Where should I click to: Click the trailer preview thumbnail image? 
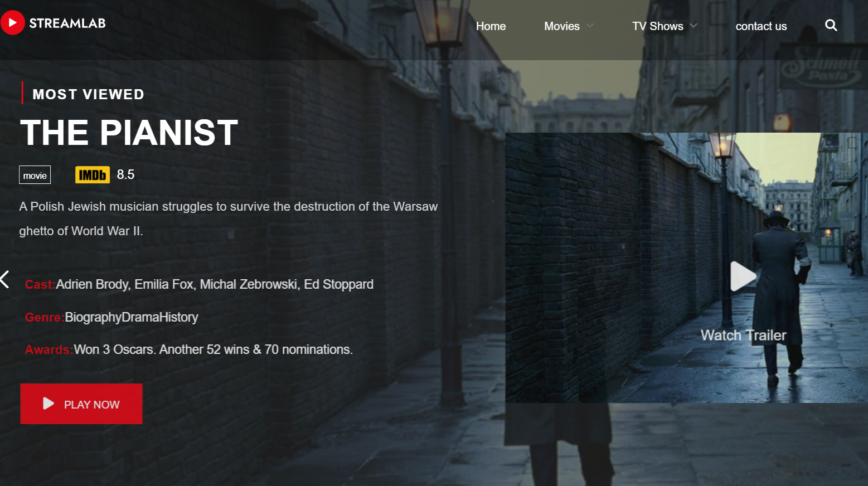click(686, 268)
